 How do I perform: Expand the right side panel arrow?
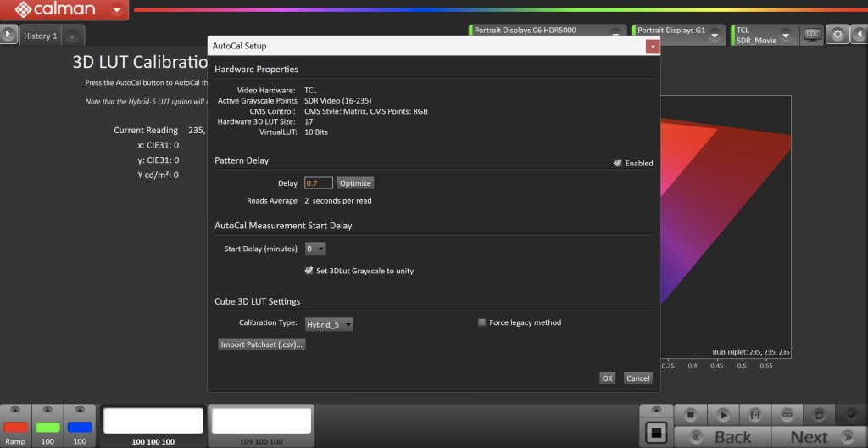coord(859,35)
